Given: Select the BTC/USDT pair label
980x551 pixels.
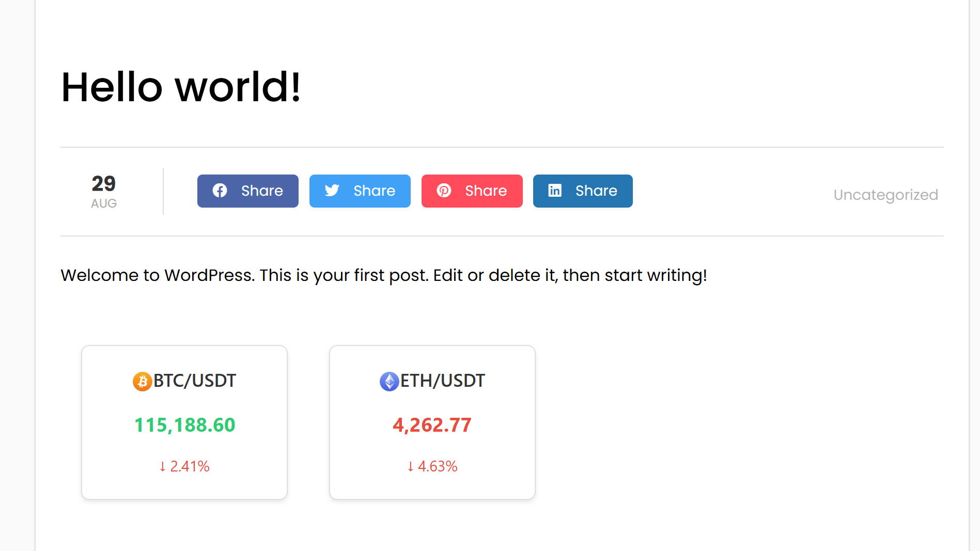Looking at the screenshot, I should (x=195, y=381).
